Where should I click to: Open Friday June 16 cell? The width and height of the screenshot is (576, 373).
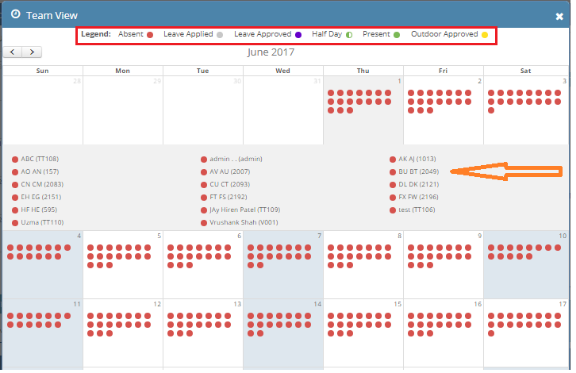tap(443, 334)
